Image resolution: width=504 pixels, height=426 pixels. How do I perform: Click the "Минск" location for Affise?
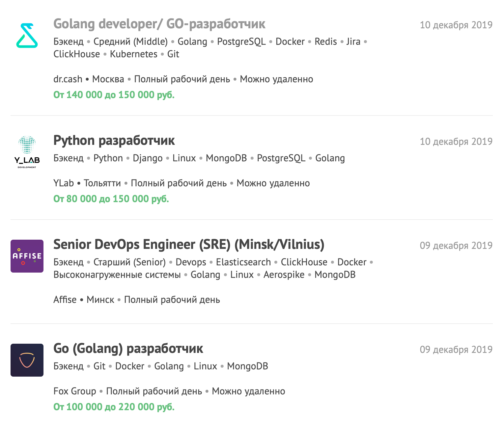coord(100,300)
